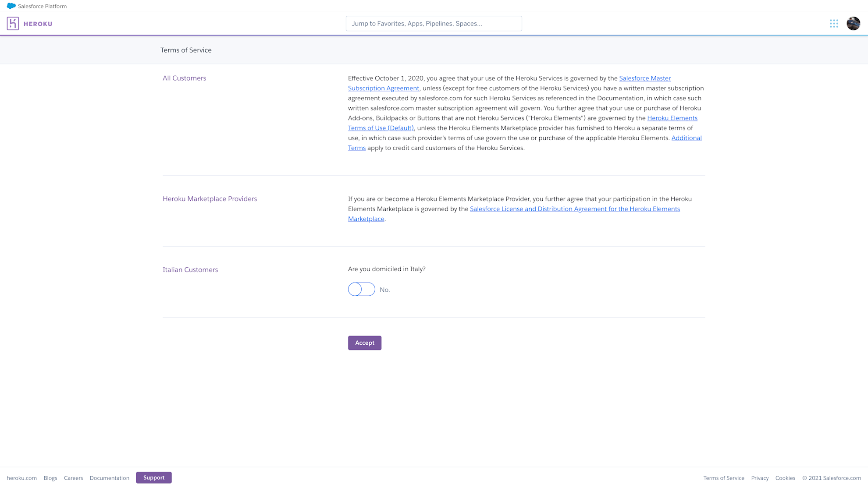The width and height of the screenshot is (868, 488).
Task: Click the Support button in footer
Action: 154,477
